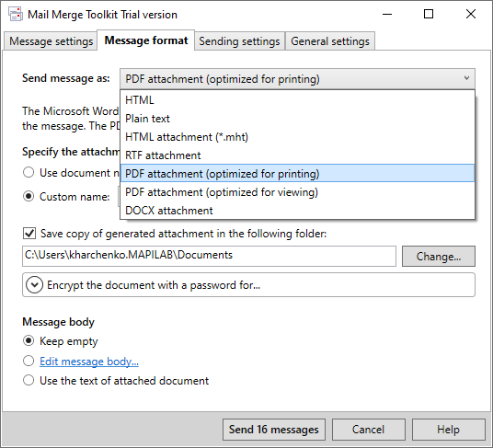Go to General settings tab
This screenshot has width=493, height=448.
(330, 41)
